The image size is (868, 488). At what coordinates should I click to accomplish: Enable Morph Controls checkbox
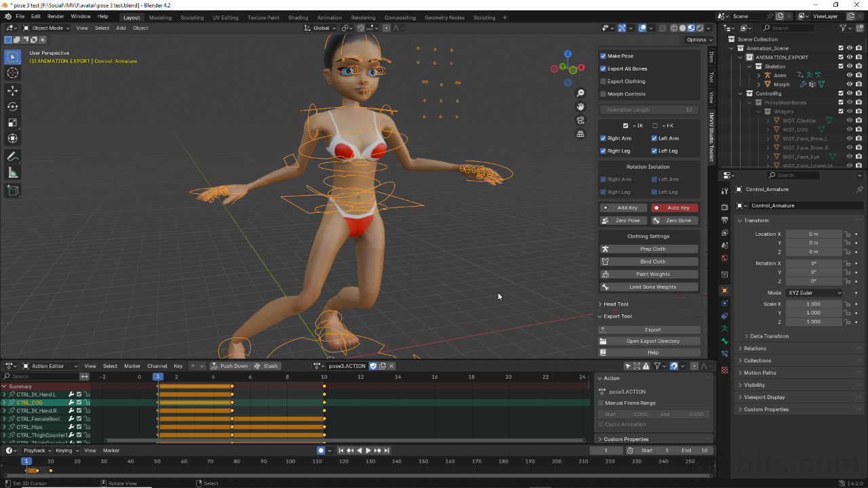pos(603,94)
